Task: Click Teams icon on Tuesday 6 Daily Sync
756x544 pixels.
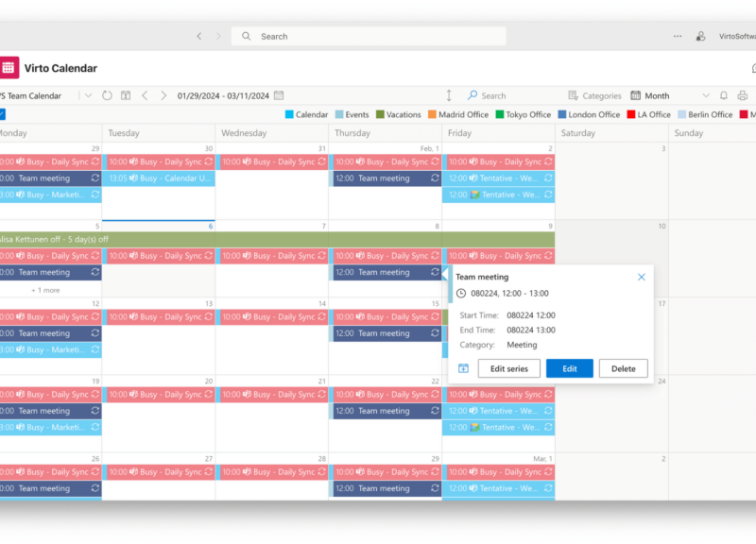Action: coord(133,255)
